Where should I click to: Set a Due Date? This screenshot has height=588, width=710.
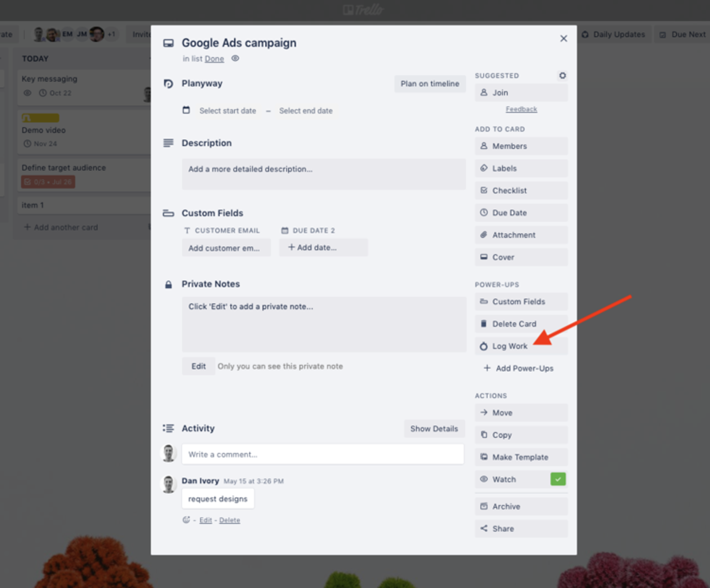tap(521, 213)
